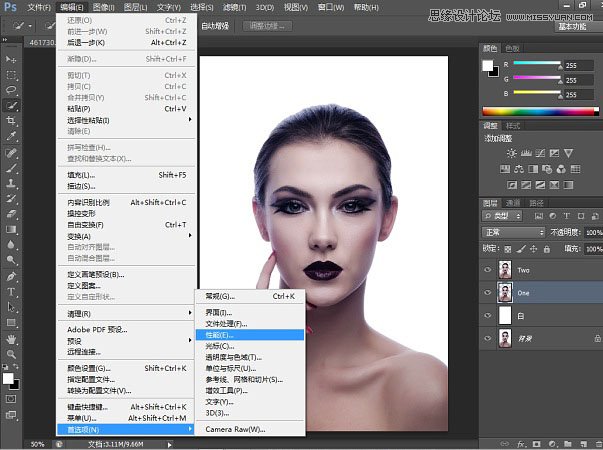The width and height of the screenshot is (603, 450).
Task: Select the Pen tool
Action: (x=11, y=277)
